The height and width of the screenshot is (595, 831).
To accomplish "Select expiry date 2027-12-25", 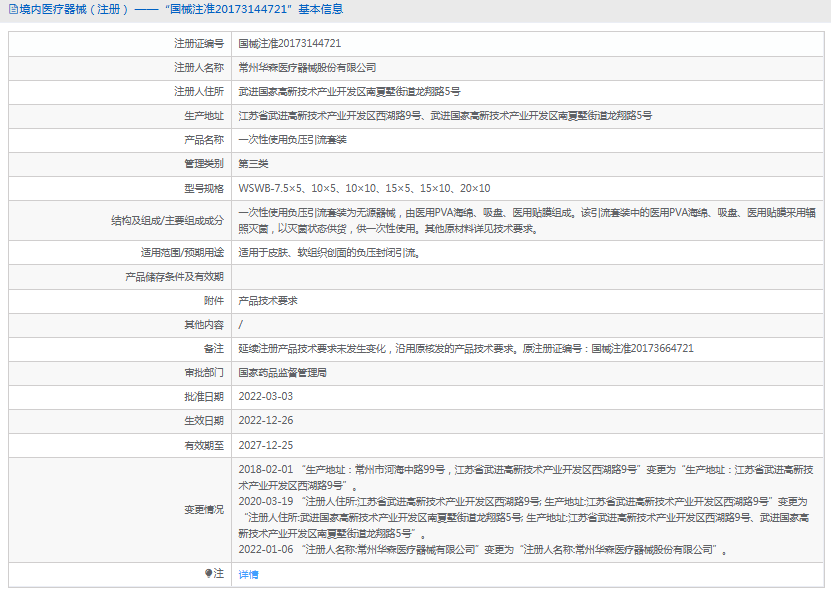I will [x=266, y=446].
